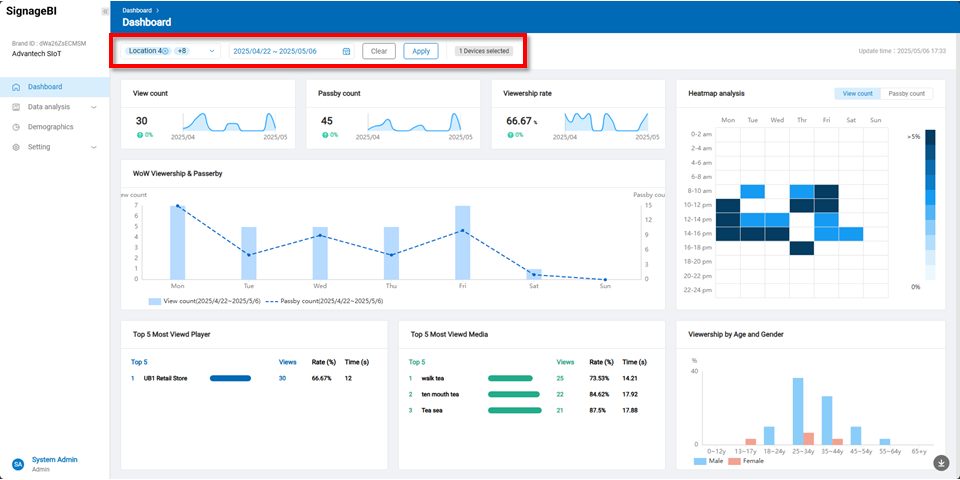Switch heatmap to View count
Screen dimensions: 960x480
coord(857,93)
